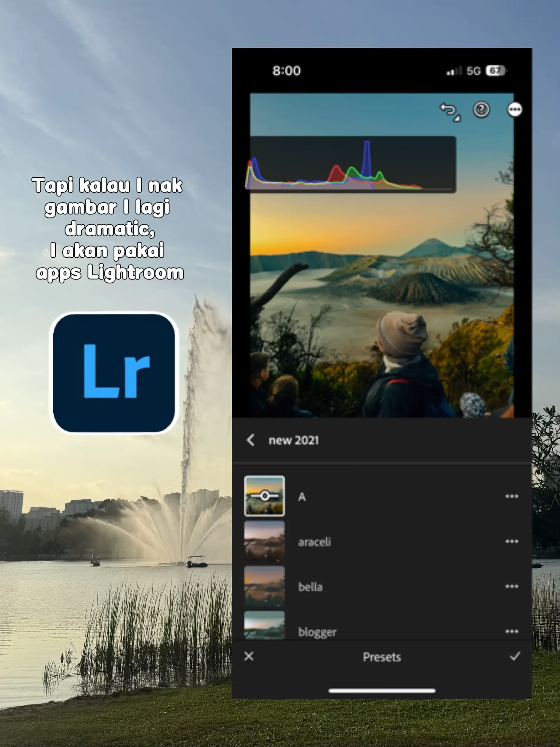Open the three-dot more options menu above photo

point(514,110)
